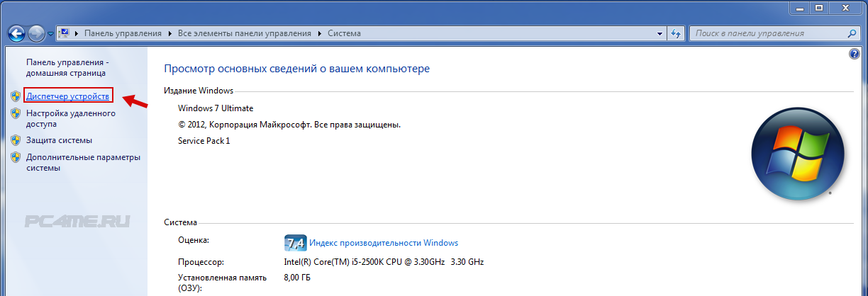Open 'Дополнительные параметры системы' link
The image size is (868, 296).
[x=83, y=162]
